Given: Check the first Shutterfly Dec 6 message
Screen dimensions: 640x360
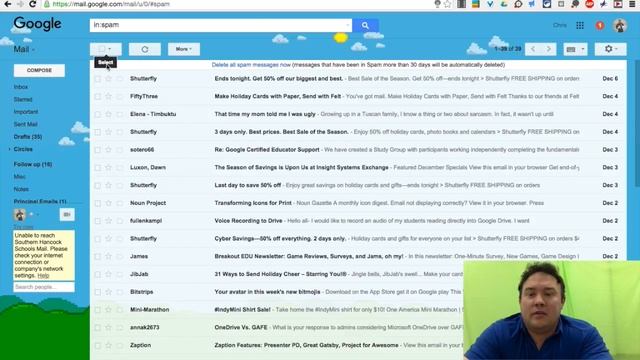Looking at the screenshot, I should [x=98, y=79].
